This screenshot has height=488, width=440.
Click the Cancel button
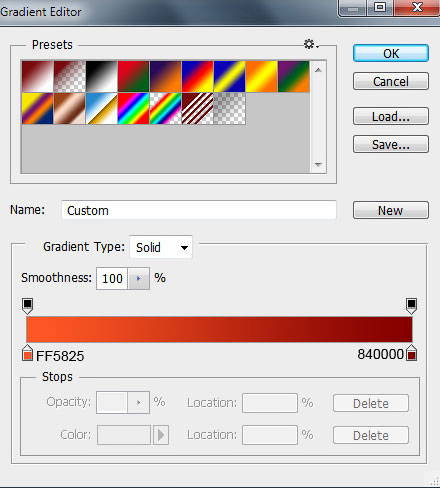pyautogui.click(x=391, y=81)
